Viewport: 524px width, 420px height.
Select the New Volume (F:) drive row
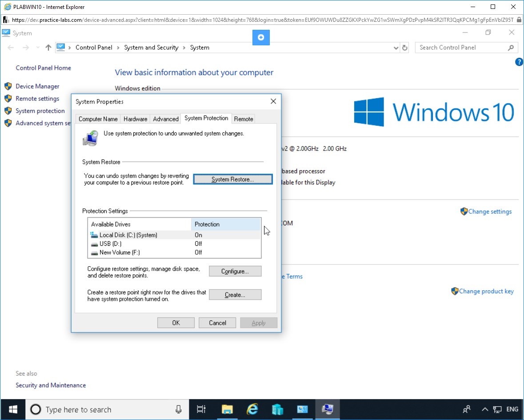[174, 252]
